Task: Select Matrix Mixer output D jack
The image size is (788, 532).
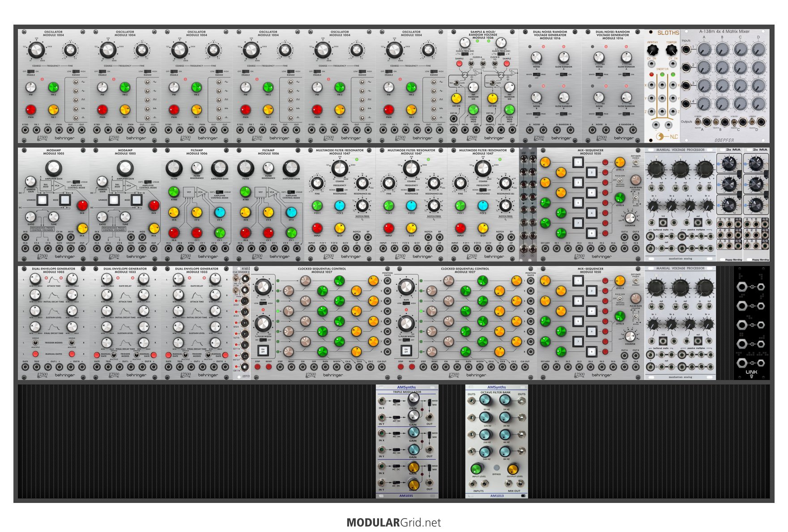Action: click(x=761, y=122)
